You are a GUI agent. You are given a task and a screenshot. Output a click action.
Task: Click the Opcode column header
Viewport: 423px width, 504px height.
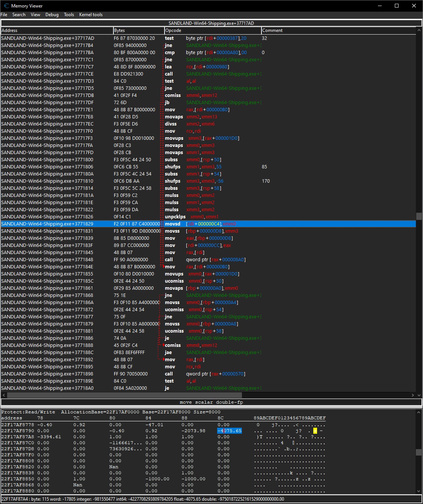pos(212,30)
